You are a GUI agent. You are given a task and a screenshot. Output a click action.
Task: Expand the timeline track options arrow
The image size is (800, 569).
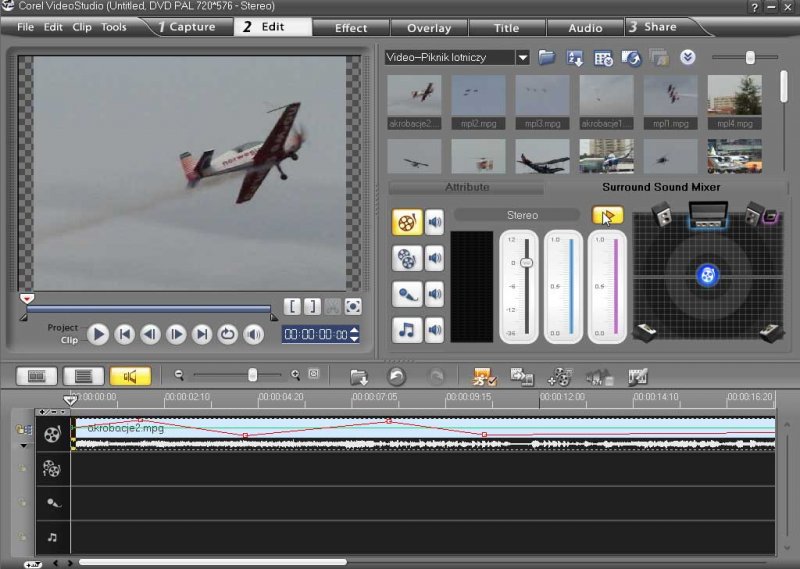pyautogui.click(x=24, y=445)
